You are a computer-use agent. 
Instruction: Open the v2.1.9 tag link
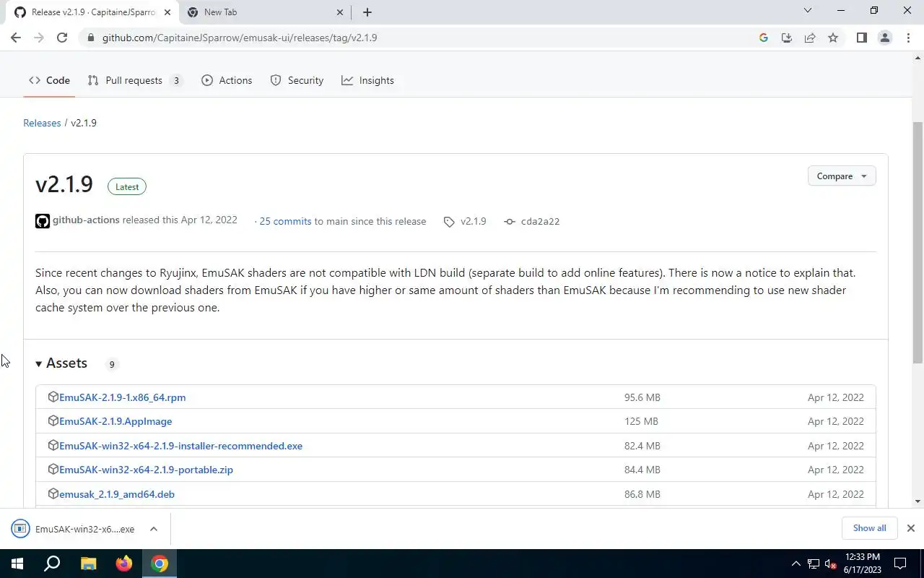[465, 221]
